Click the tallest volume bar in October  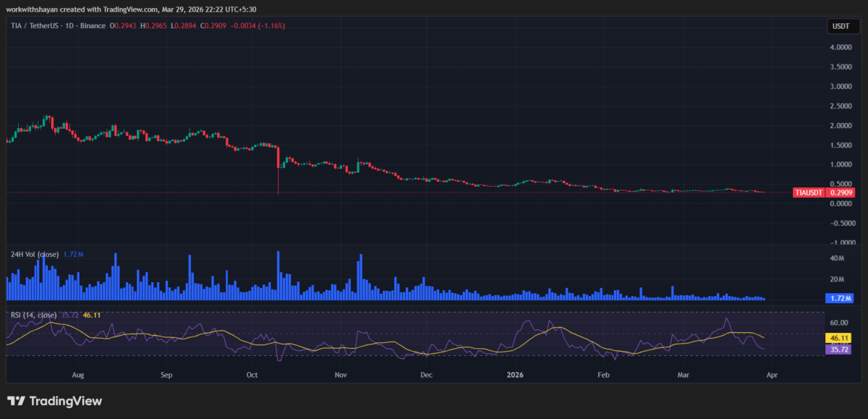point(278,275)
